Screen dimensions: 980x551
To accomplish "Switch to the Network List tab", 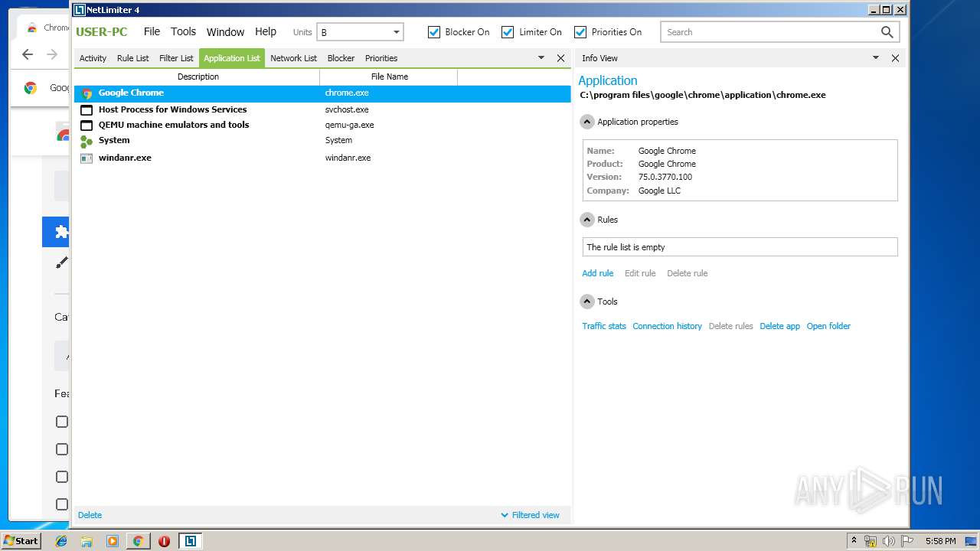I will pos(293,58).
